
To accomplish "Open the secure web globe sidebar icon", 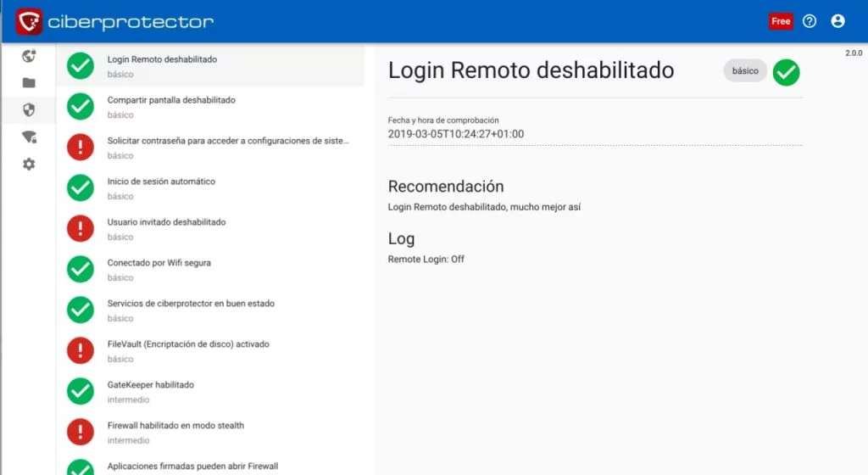I will click(x=29, y=57).
